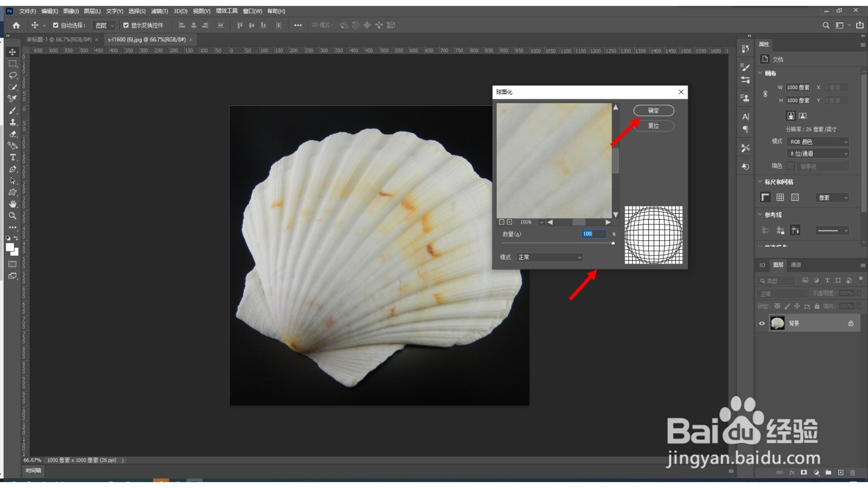Viewport: 868px width, 488px height.
Task: Toggle the 自动选择 checkbox
Action: [x=55, y=25]
